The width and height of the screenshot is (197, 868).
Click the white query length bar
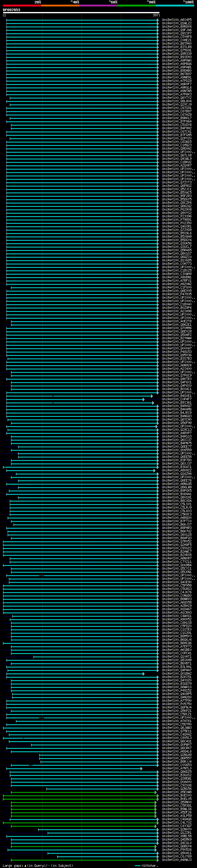click(81, 12)
